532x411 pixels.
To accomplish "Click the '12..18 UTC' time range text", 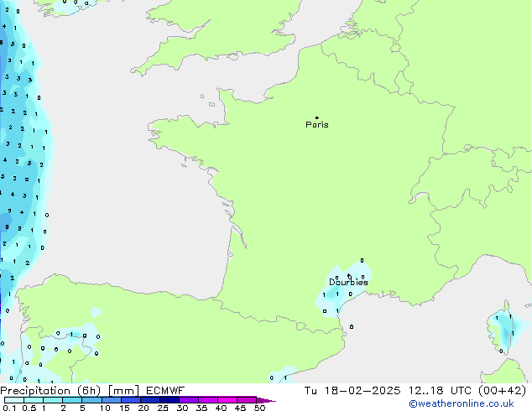I will (x=440, y=391).
